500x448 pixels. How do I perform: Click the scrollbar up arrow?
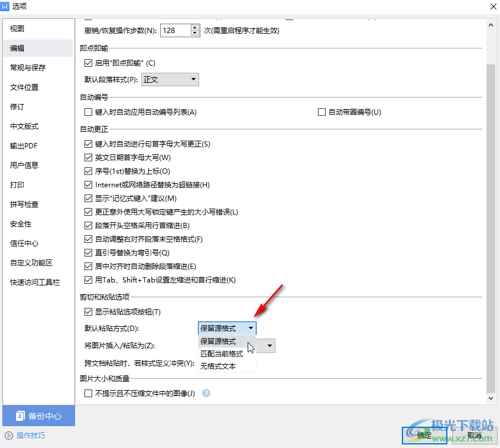coord(491,25)
